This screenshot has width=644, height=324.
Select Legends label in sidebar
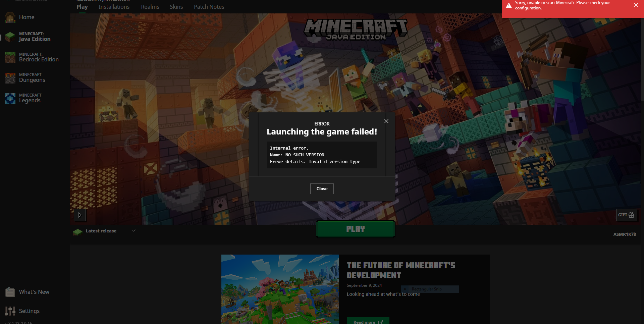tap(30, 101)
